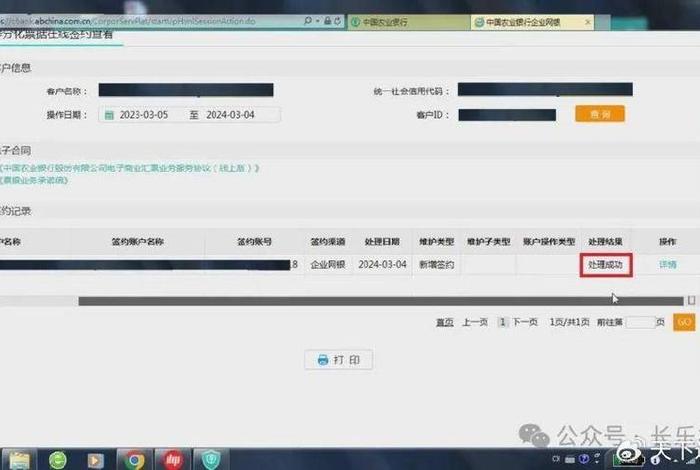Launch Google Chrome from the taskbar
This screenshot has width=700, height=470.
134,460
